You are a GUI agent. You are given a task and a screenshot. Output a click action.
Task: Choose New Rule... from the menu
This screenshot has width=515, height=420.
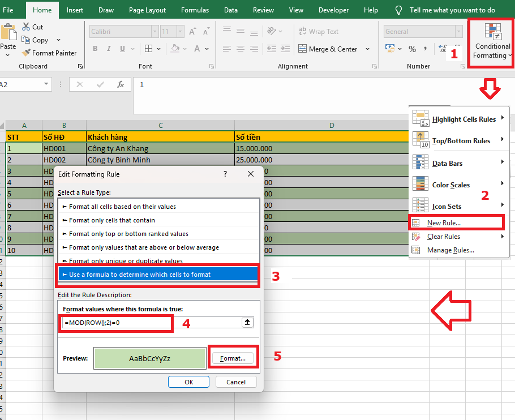coord(444,223)
